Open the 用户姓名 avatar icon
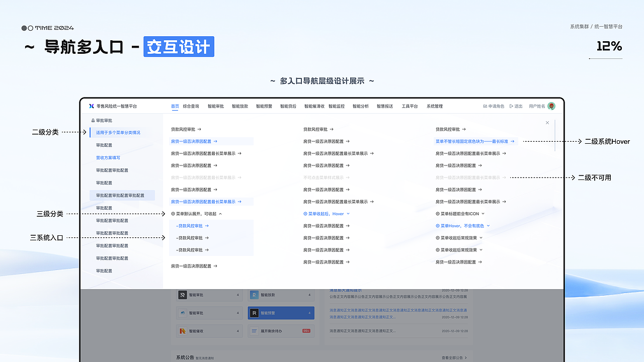Viewport: 644px width, 362px height. coord(551,106)
